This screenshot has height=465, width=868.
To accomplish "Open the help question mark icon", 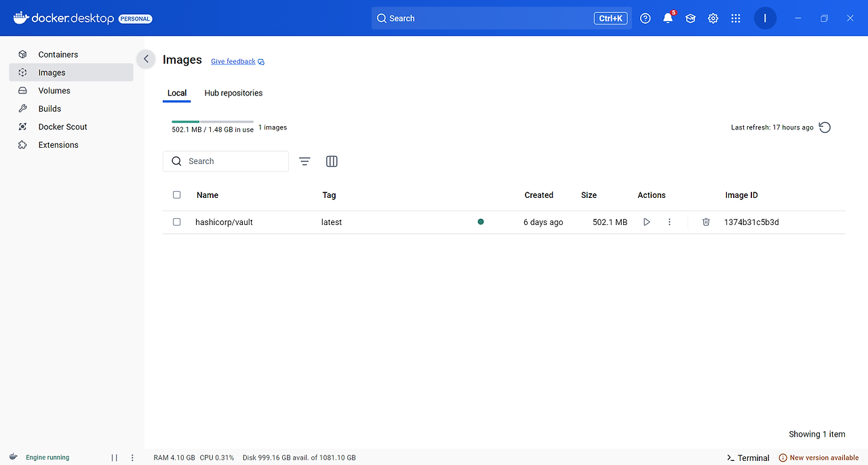I will (x=646, y=18).
